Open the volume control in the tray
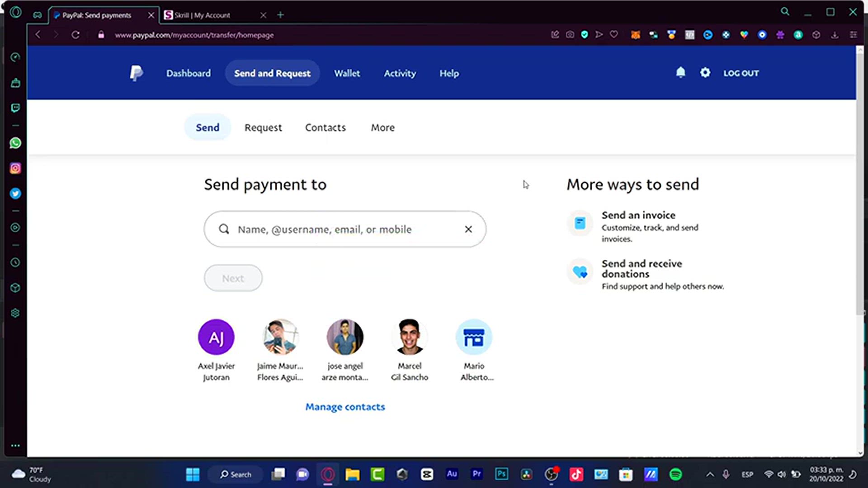Image resolution: width=868 pixels, height=488 pixels. point(782,474)
